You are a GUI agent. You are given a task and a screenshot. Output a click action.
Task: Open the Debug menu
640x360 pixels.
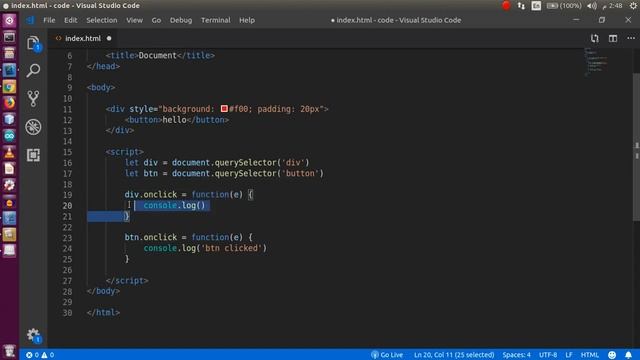tap(181, 20)
